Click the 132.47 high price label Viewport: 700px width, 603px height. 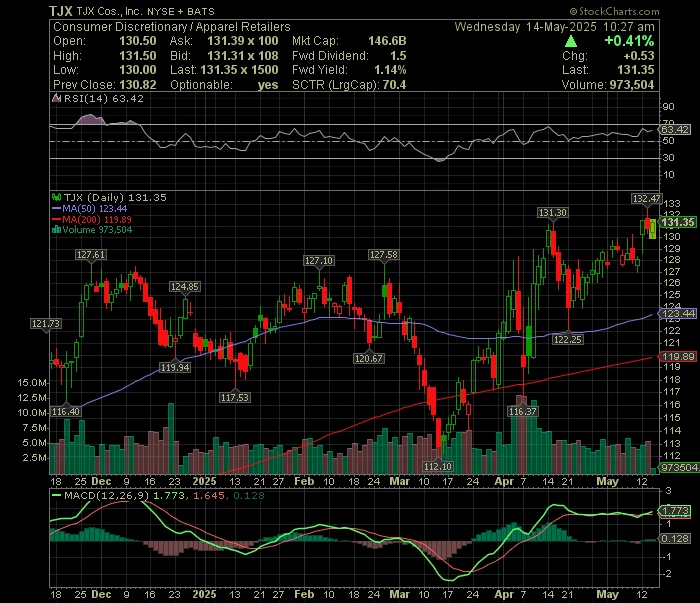click(646, 199)
